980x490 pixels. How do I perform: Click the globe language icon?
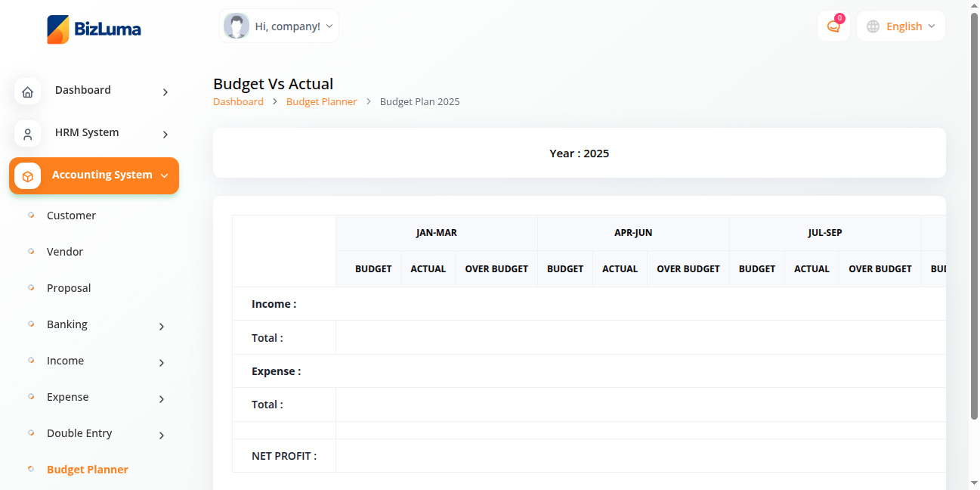(x=873, y=26)
